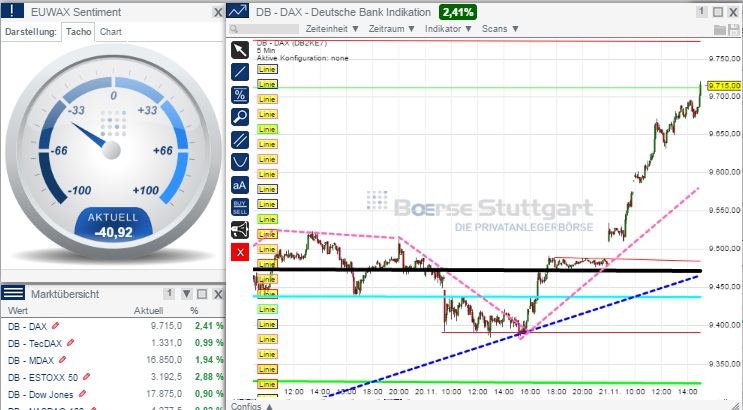Screen dimensions: 743x410
Task: Click the floppy disk save icon
Action: click(x=734, y=29)
